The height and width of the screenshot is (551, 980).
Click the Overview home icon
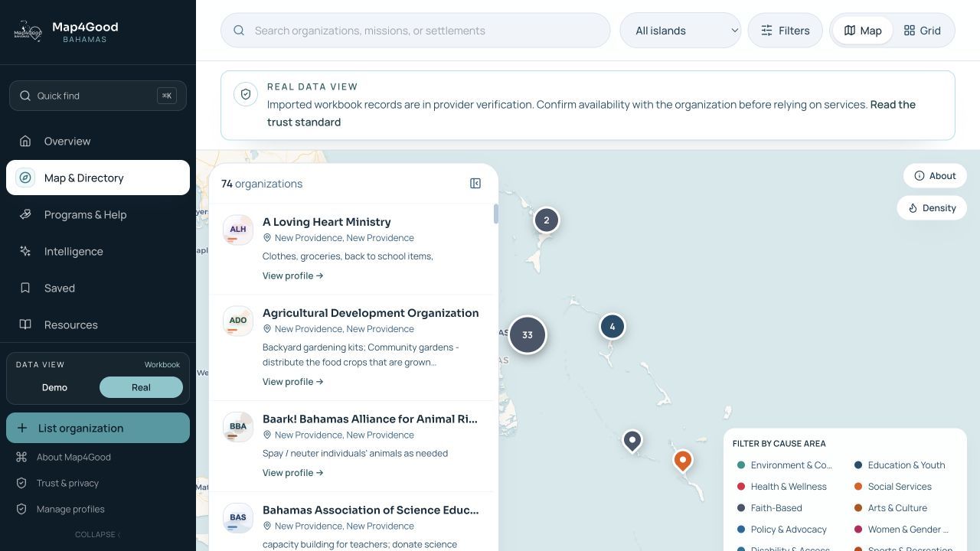(25, 141)
